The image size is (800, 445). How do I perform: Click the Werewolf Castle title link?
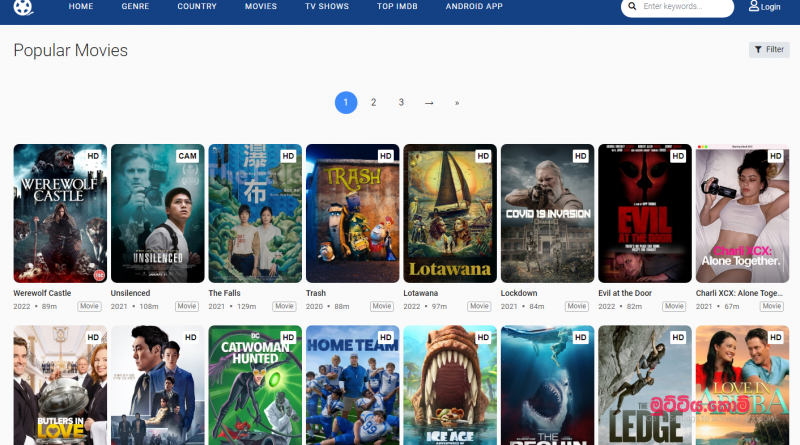point(42,293)
